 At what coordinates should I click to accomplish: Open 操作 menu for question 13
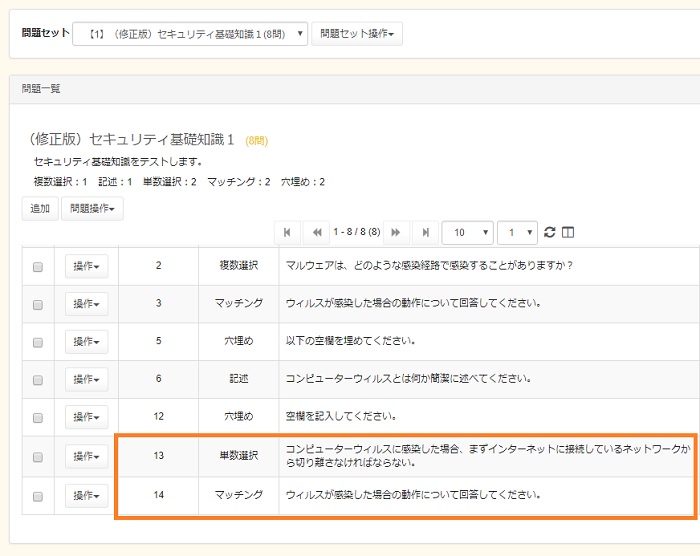coord(87,457)
